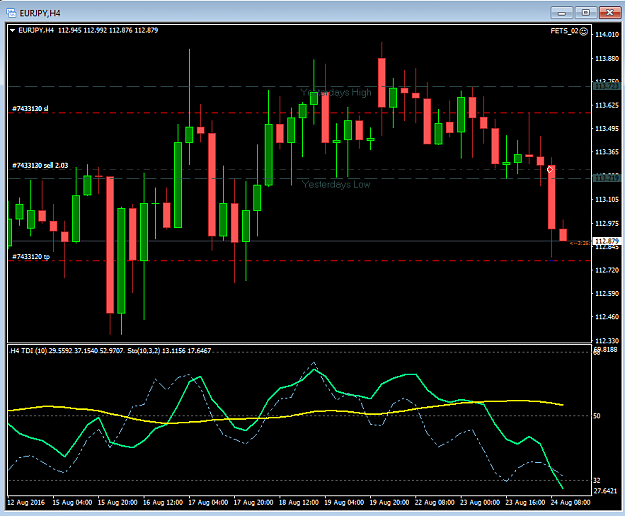This screenshot has height=516, width=625.
Task: Click the 113.365 price scale value
Action: point(607,152)
